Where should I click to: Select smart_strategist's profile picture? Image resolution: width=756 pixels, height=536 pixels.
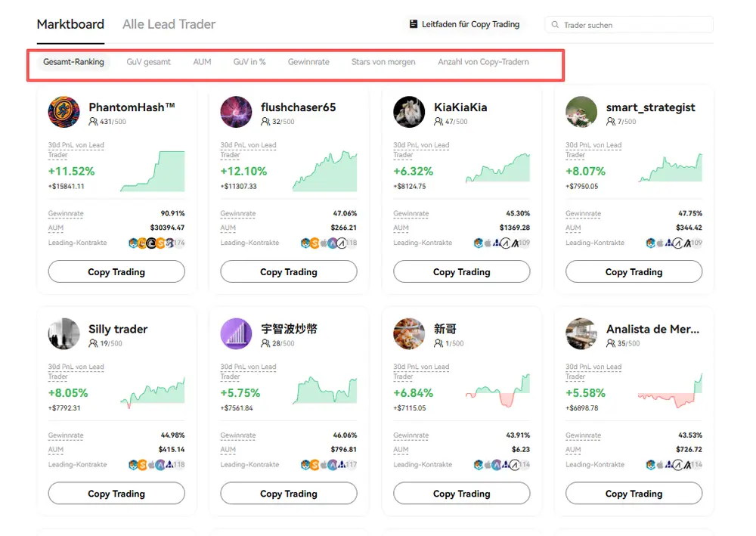point(580,111)
